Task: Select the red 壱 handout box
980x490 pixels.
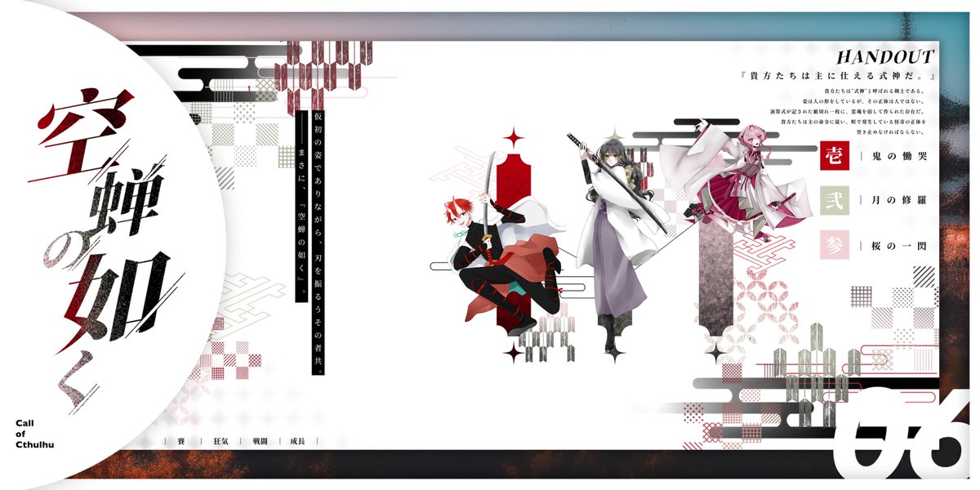Action: (835, 155)
